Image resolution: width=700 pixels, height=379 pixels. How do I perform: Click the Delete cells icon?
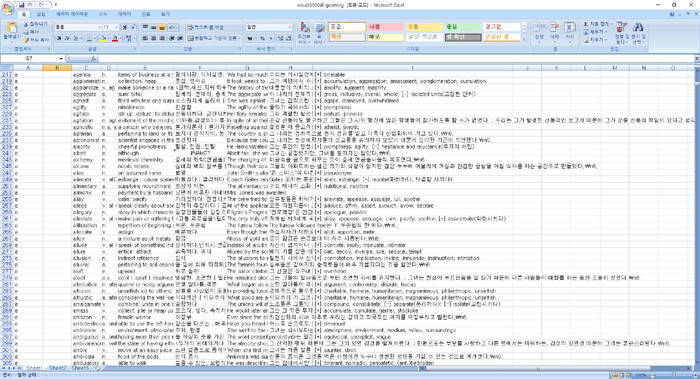[x=554, y=31]
